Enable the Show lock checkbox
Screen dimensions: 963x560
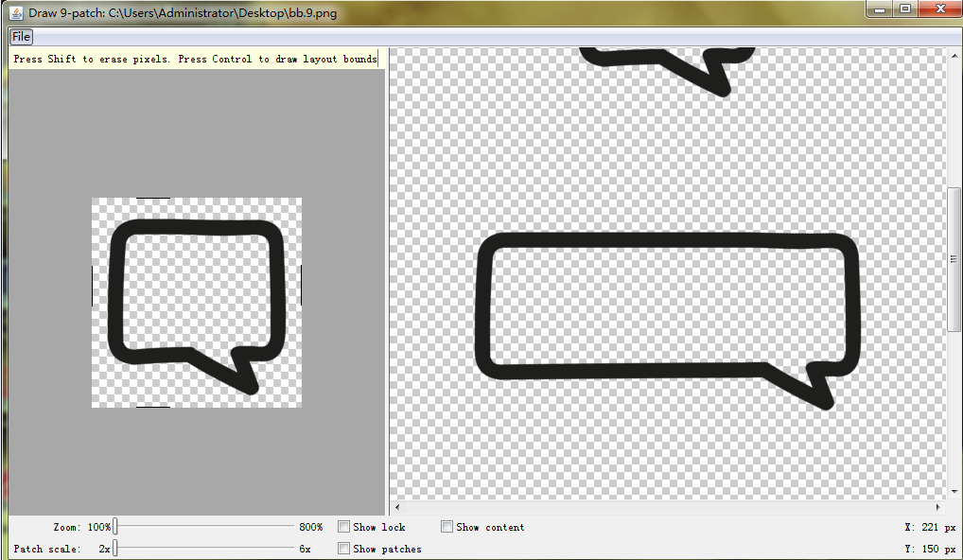pos(344,527)
